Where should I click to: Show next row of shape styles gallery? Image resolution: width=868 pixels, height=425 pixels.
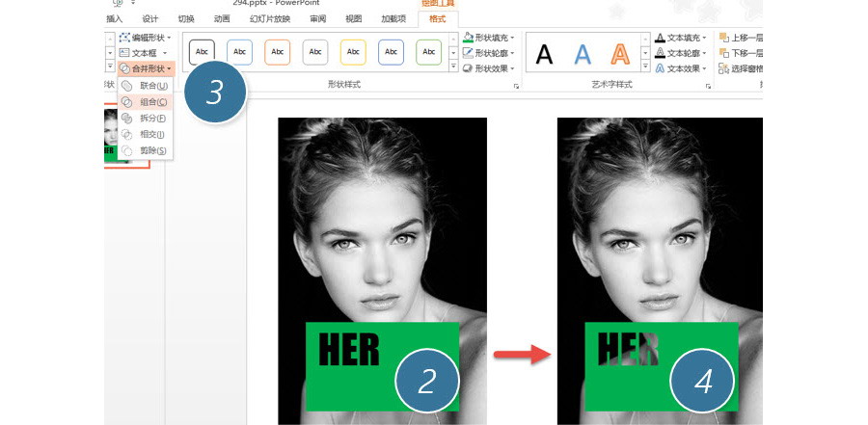[x=453, y=53]
